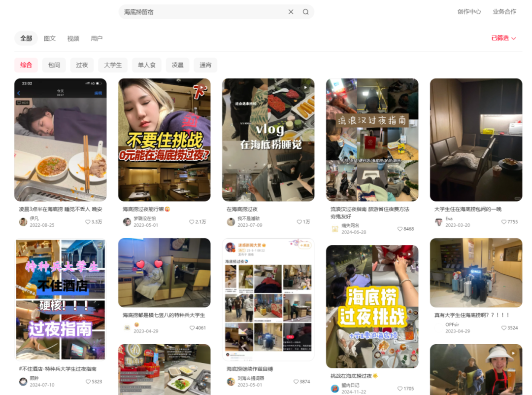Screen dimensions: 532x395
Task: Open title 海底捞继续作茧自缚
Action: point(250,369)
